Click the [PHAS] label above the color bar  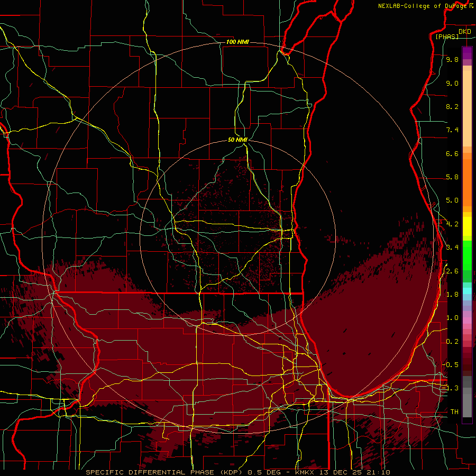pyautogui.click(x=447, y=36)
